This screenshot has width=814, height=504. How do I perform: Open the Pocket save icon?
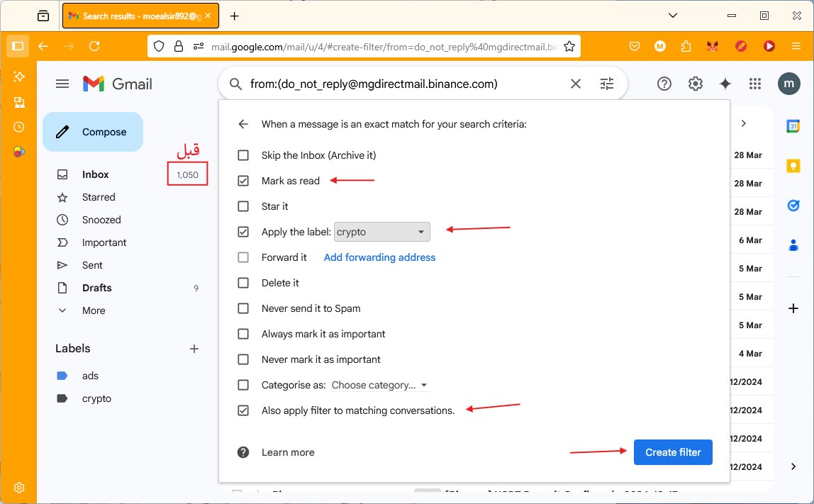[x=635, y=46]
